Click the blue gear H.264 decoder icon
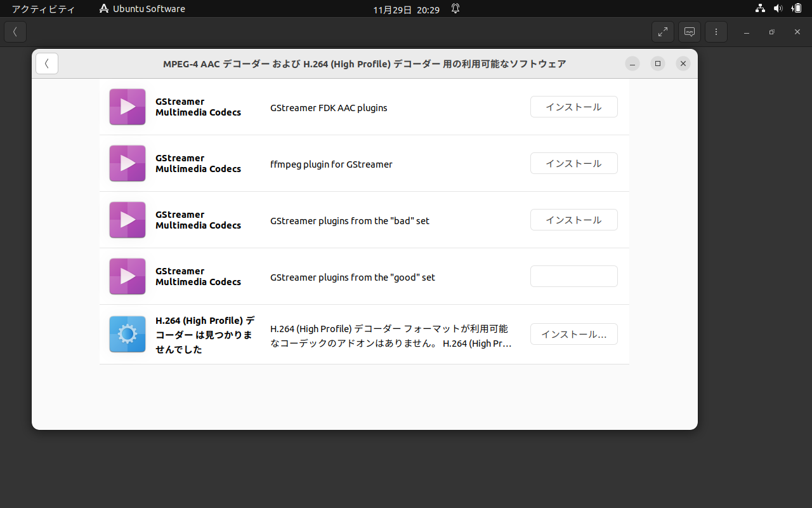 click(128, 334)
